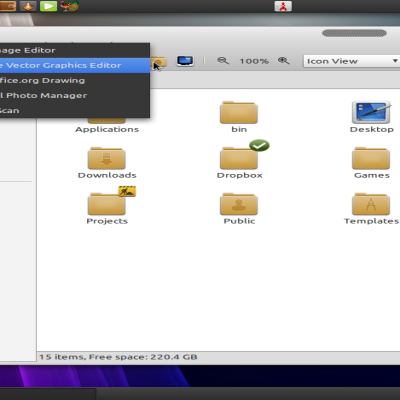Zoom in with the plus magnifier icon
The image size is (400, 400).
[x=284, y=61]
